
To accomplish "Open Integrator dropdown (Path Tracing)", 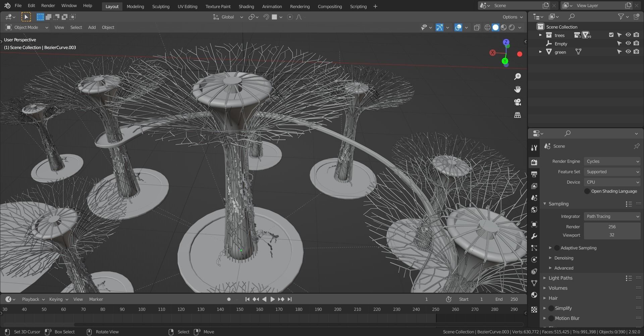I will pos(612,217).
